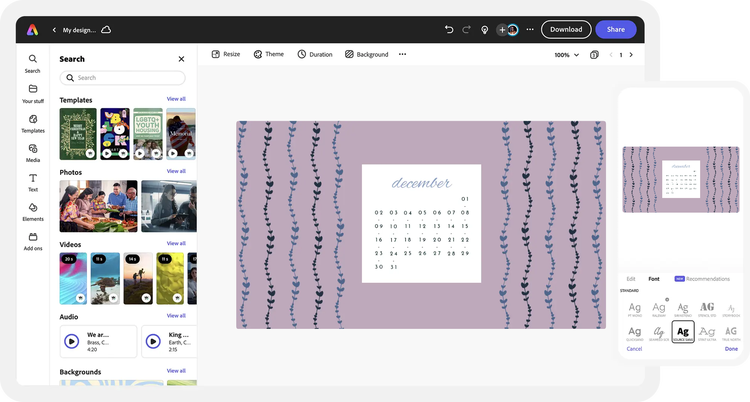Select the 'december' title on the calendar
750x402 pixels.
click(x=421, y=183)
